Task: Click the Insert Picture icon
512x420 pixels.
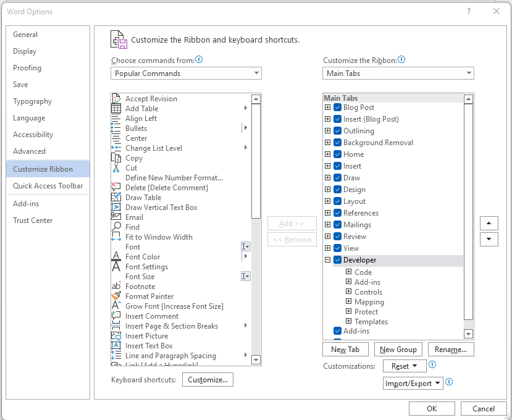Action: click(116, 335)
